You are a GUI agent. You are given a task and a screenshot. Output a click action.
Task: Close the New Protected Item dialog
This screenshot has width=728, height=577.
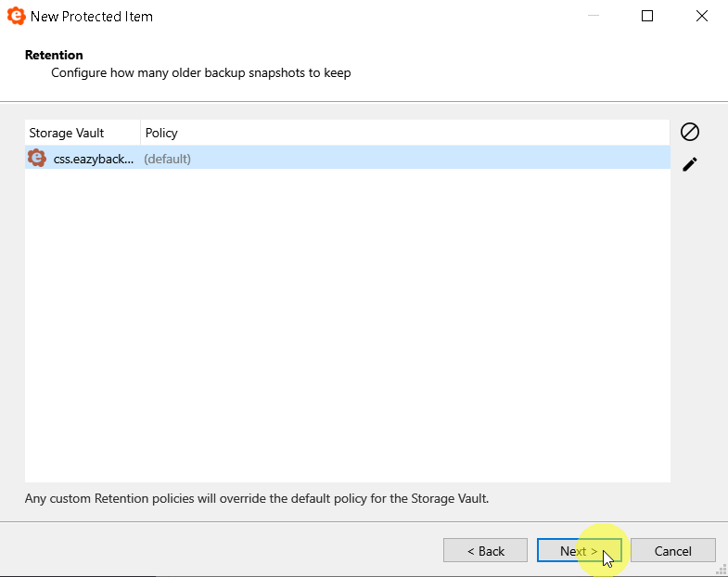click(702, 16)
